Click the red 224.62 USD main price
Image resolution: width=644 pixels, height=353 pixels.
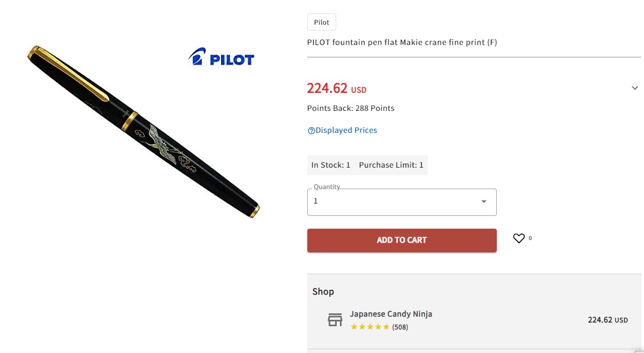pyautogui.click(x=336, y=88)
